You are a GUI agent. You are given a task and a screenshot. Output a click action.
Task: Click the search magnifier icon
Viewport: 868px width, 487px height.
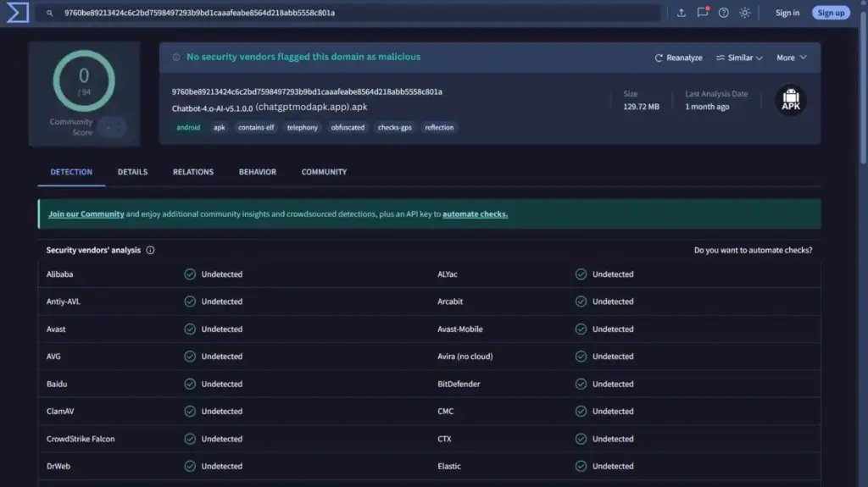pyautogui.click(x=50, y=13)
